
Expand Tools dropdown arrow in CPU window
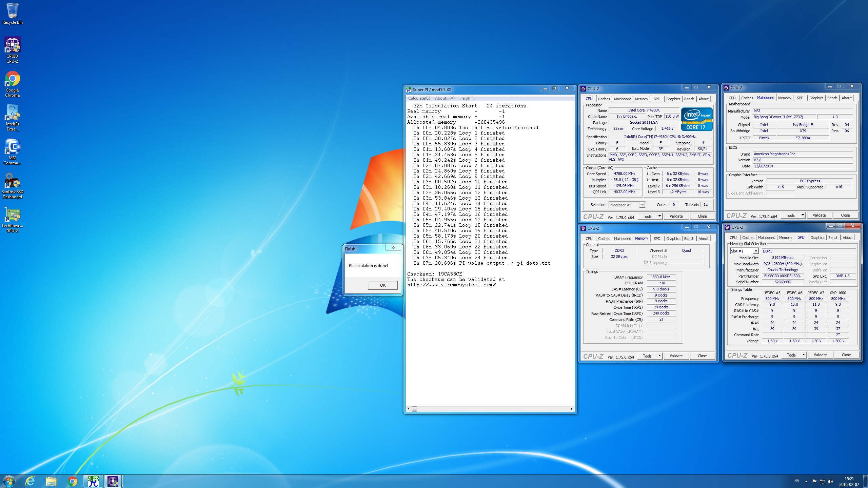coord(659,216)
